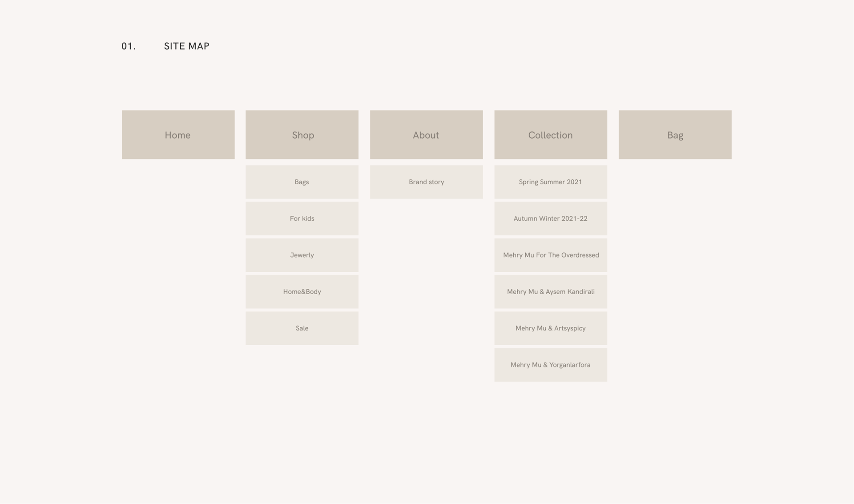854x504 pixels.
Task: Click the Spring Summer 2021 collection
Action: [x=550, y=182]
